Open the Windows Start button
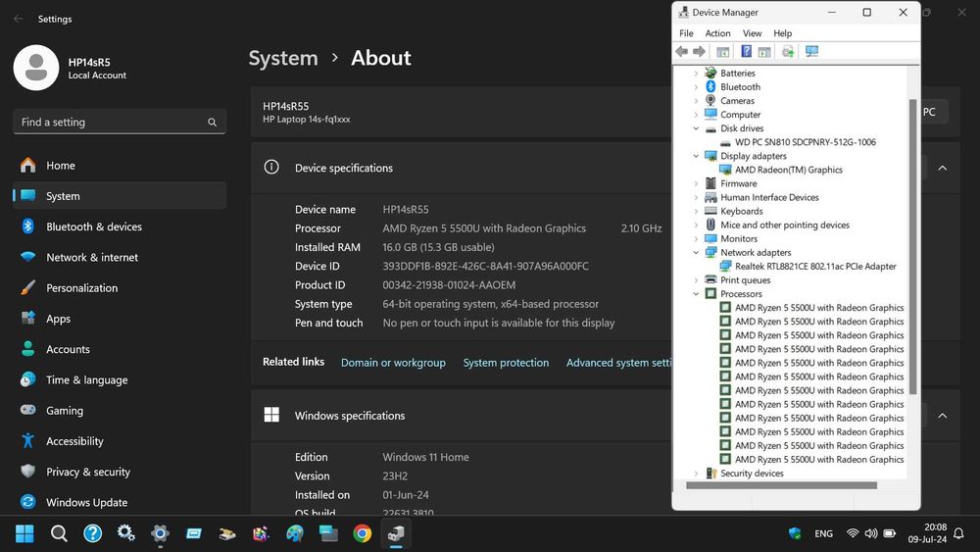This screenshot has width=980, height=552. pyautogui.click(x=24, y=533)
